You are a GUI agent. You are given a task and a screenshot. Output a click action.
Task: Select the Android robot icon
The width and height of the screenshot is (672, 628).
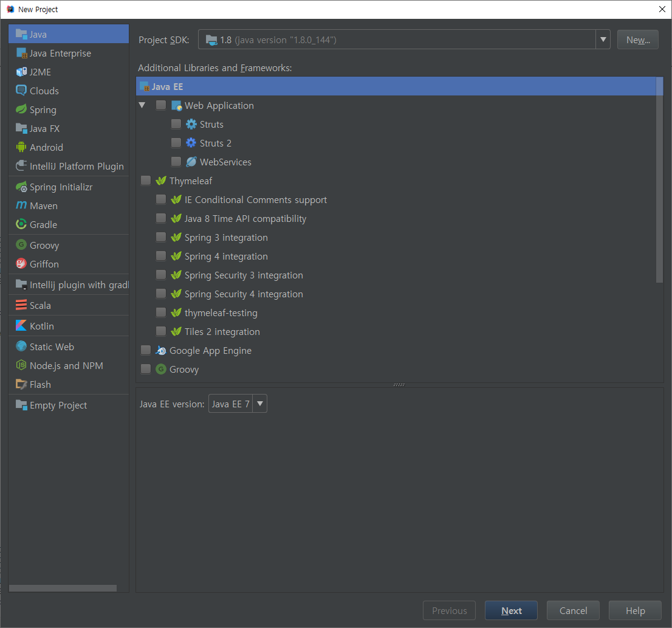(x=21, y=147)
